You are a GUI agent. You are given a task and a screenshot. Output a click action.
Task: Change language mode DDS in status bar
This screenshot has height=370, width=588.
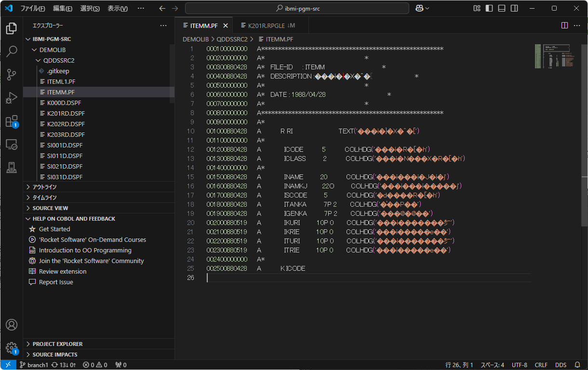[561, 365]
